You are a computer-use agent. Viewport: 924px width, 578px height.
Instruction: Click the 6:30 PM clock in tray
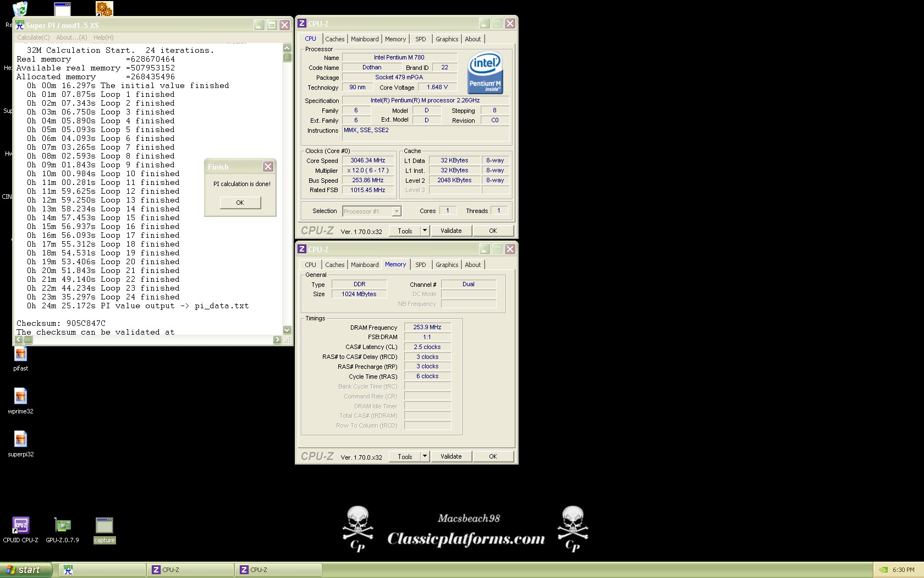pos(903,570)
